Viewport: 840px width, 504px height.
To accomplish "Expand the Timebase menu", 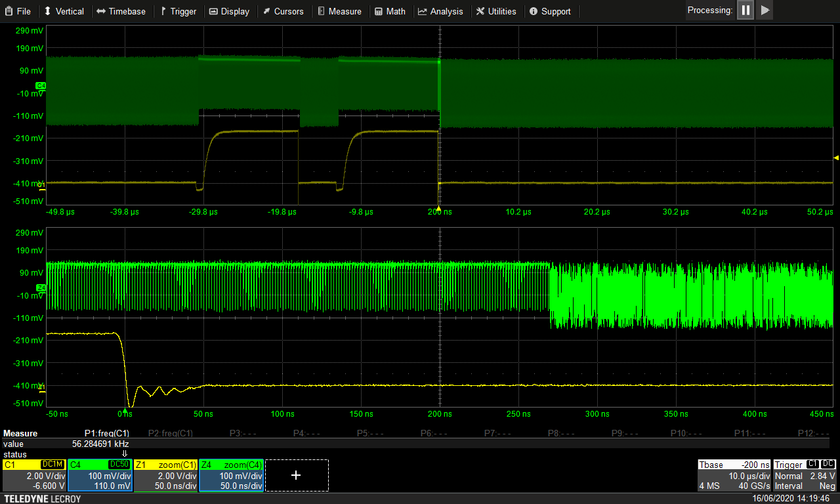I will pos(121,11).
